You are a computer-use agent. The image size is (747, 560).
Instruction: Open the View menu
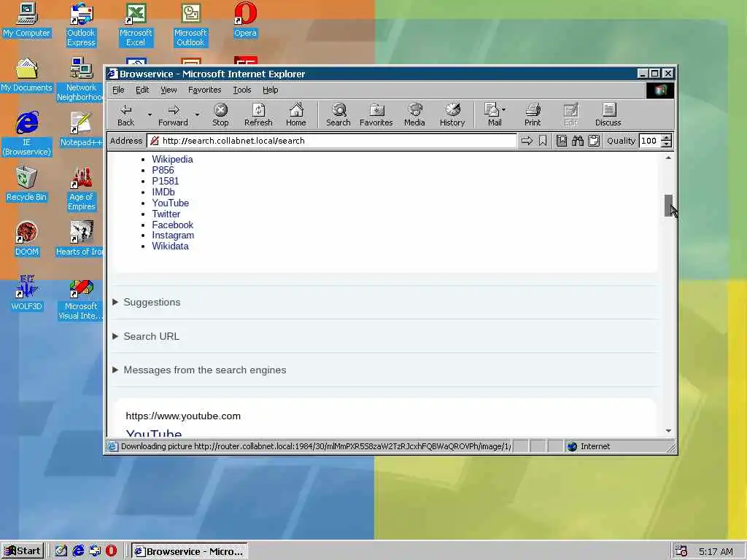(x=169, y=90)
